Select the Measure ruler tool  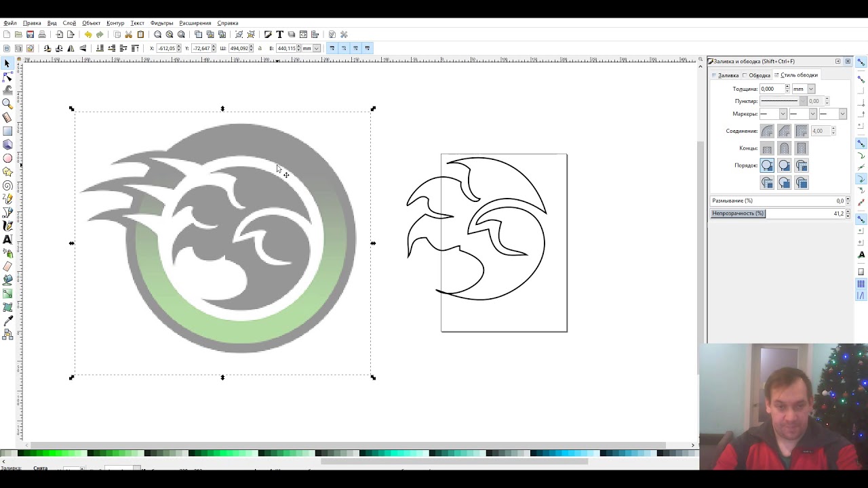click(x=7, y=117)
